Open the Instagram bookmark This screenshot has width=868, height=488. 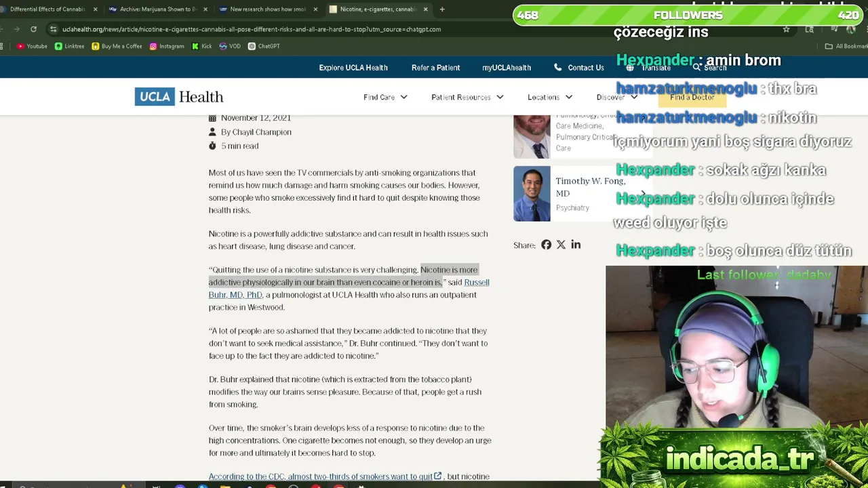click(x=167, y=46)
